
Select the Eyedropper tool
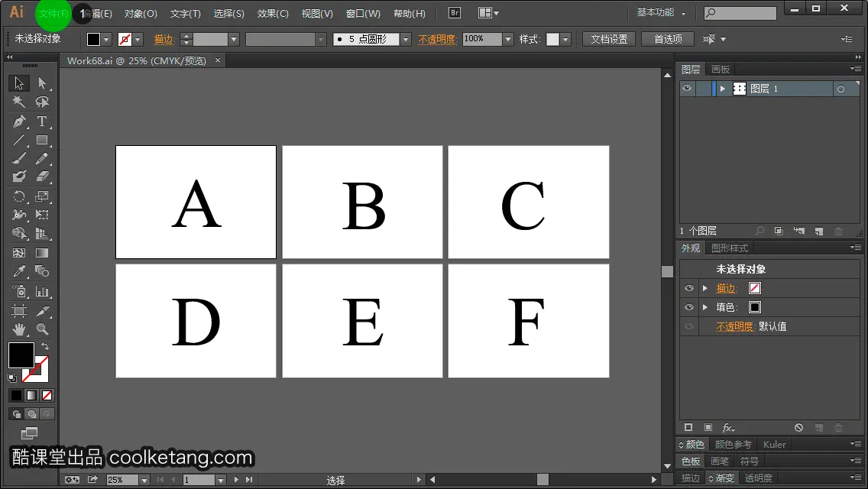pyautogui.click(x=19, y=271)
